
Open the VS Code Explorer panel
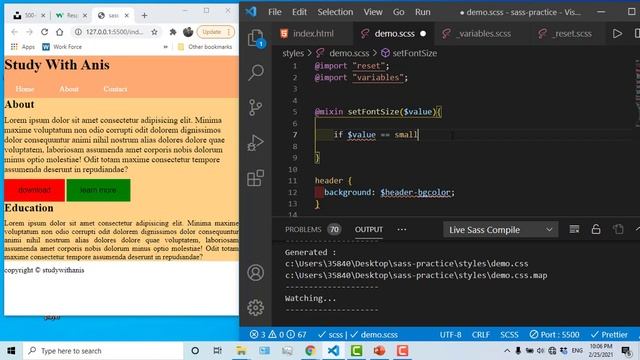[256, 38]
